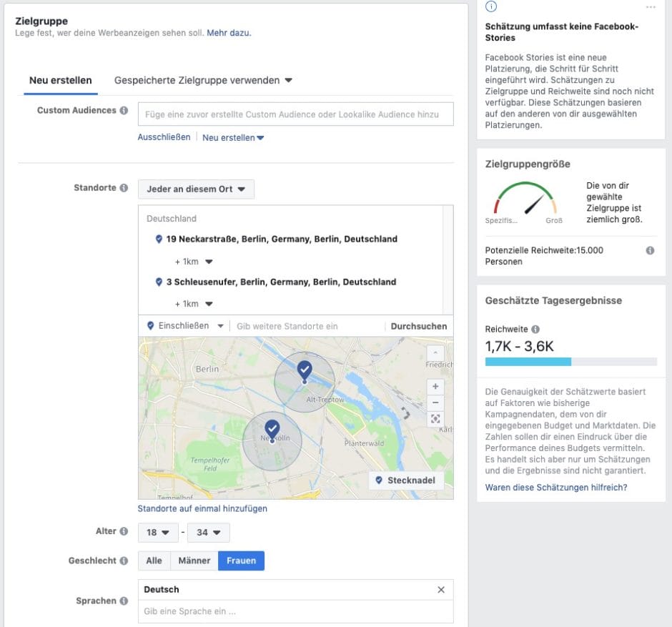Click the Custom Audiences input field
This screenshot has height=627, width=672.
pos(295,114)
